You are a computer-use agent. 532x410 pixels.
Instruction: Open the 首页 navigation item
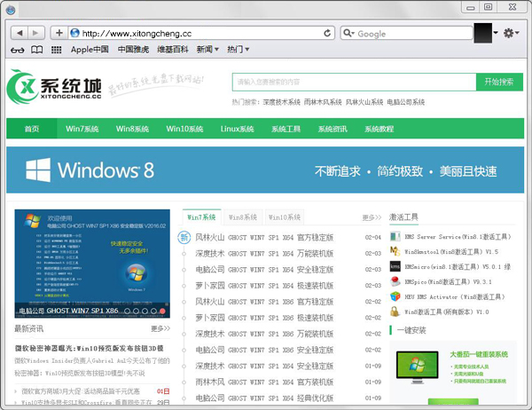[32, 129]
